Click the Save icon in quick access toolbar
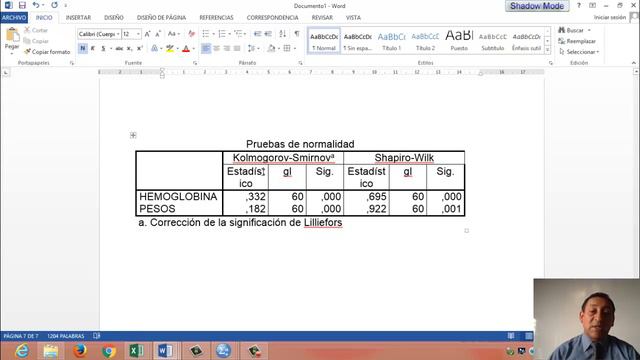Screen dimensions: 640x360 [22, 5]
